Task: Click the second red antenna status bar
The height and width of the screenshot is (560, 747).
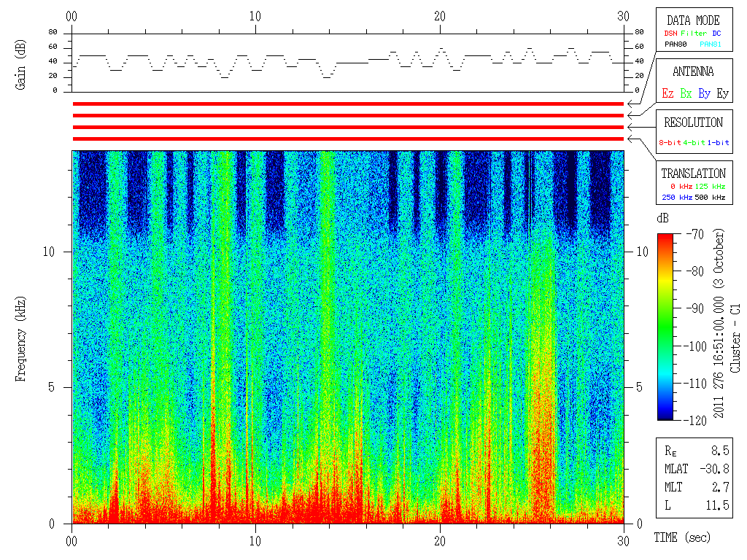Action: coord(348,116)
